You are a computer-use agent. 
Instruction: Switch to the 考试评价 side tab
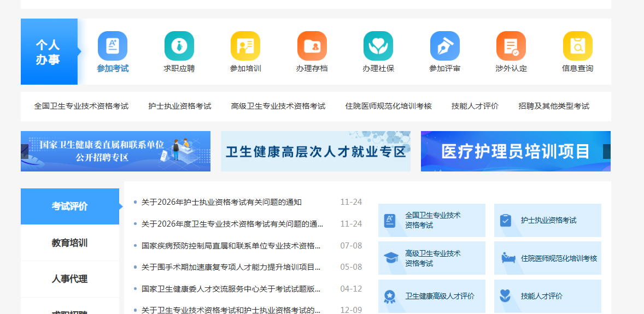70,206
